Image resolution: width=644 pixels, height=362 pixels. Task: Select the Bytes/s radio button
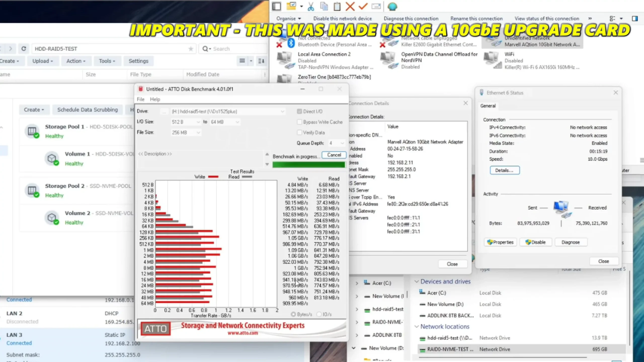point(293,314)
